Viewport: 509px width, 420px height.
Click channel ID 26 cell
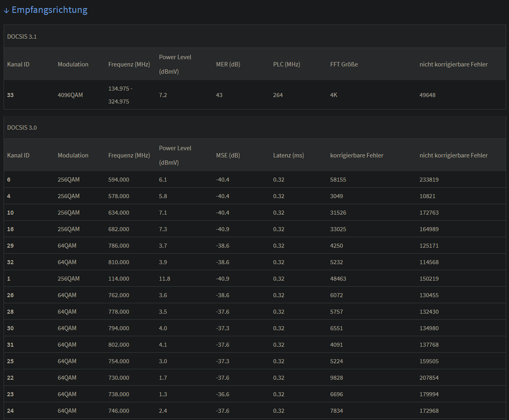click(x=10, y=295)
